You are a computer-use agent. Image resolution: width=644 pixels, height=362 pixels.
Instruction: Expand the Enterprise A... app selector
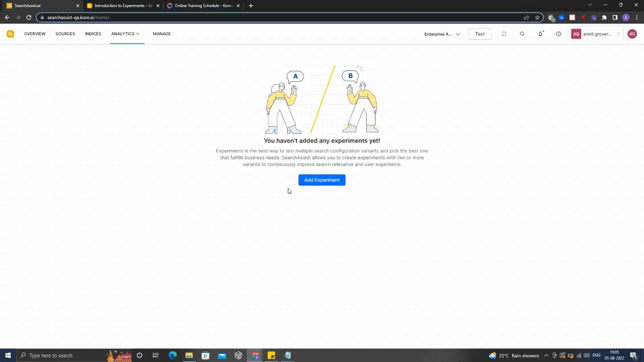click(x=442, y=34)
